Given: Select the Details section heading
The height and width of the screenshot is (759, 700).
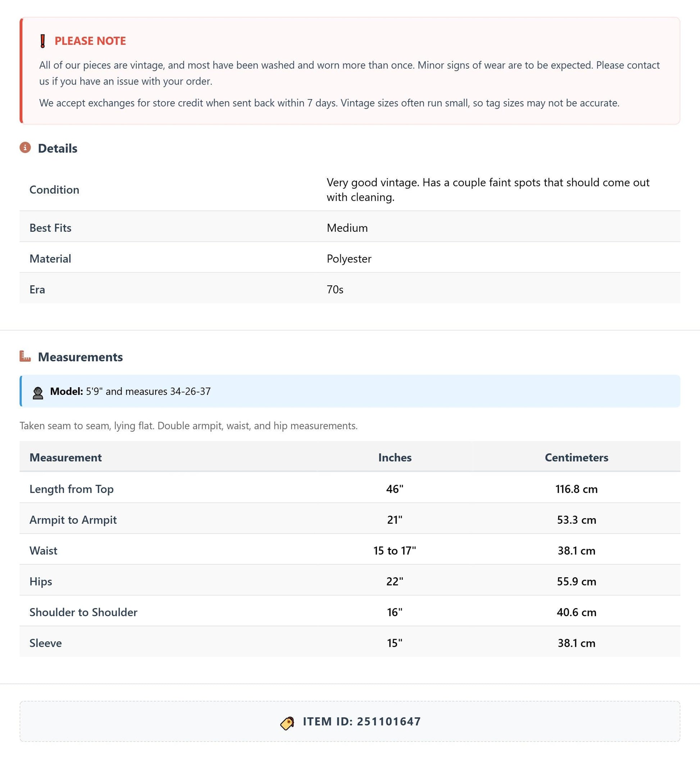Looking at the screenshot, I should pyautogui.click(x=58, y=148).
